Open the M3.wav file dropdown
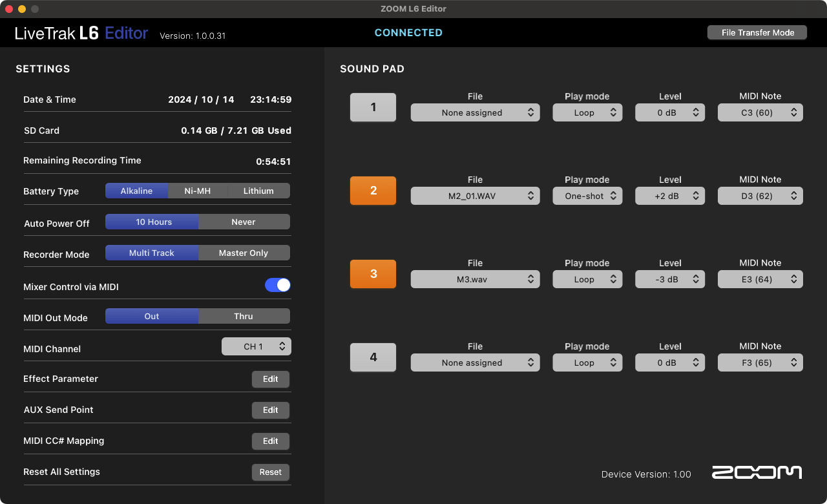827x504 pixels. 475,279
